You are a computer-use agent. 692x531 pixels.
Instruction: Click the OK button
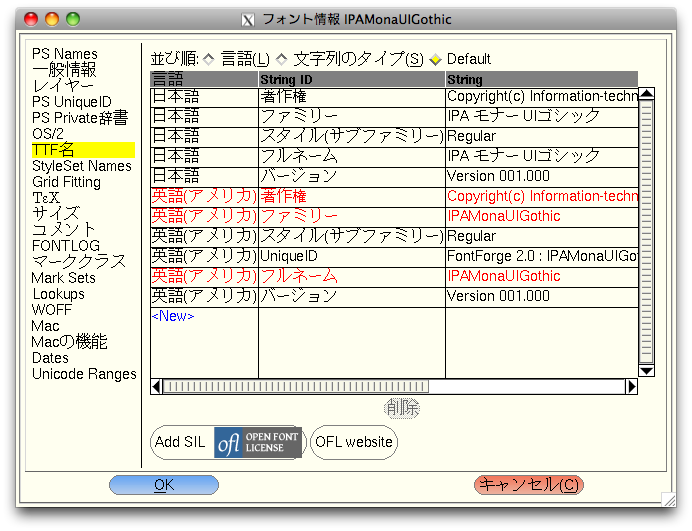164,485
